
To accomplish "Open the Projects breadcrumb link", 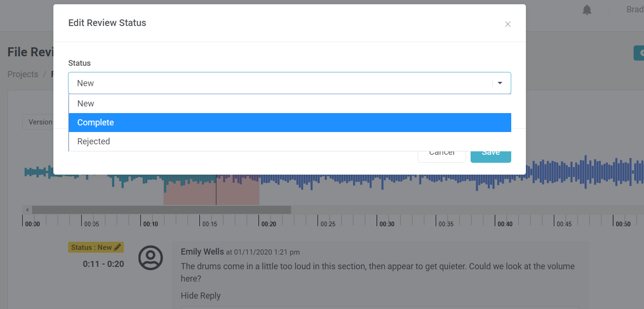I will tap(23, 74).
